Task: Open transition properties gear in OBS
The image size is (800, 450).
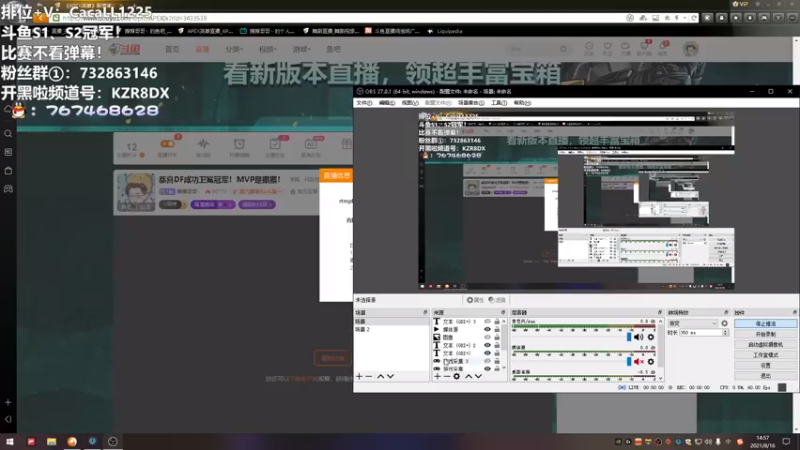Action: (x=724, y=323)
